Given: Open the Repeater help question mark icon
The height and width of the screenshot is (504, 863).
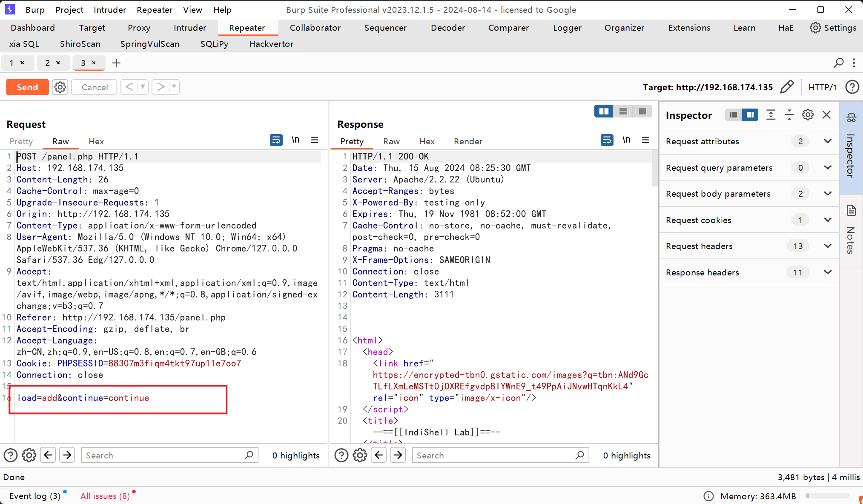Looking at the screenshot, I should pyautogui.click(x=852, y=87).
